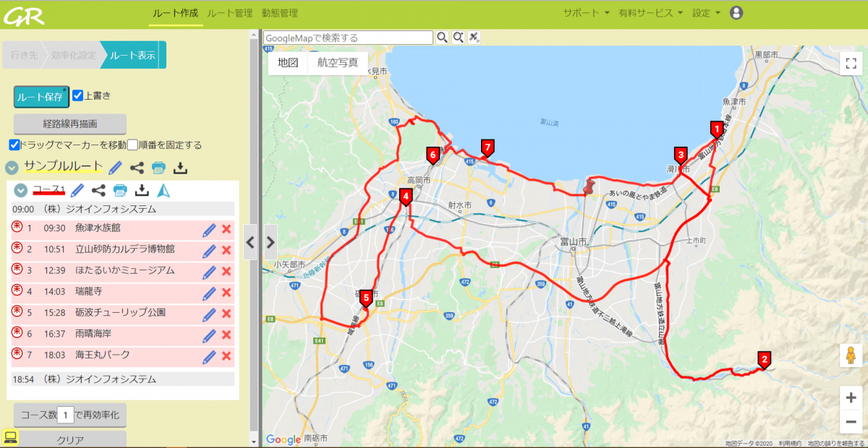Click the share icon for サンプルルート
Screen dimensions: 868x448
tap(137, 168)
